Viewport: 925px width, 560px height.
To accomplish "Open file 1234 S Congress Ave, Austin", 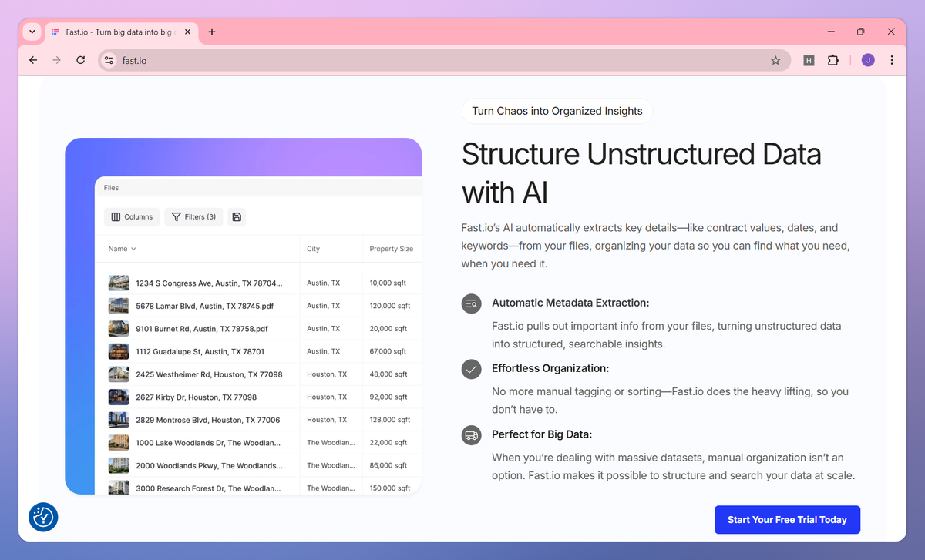I will pos(209,283).
